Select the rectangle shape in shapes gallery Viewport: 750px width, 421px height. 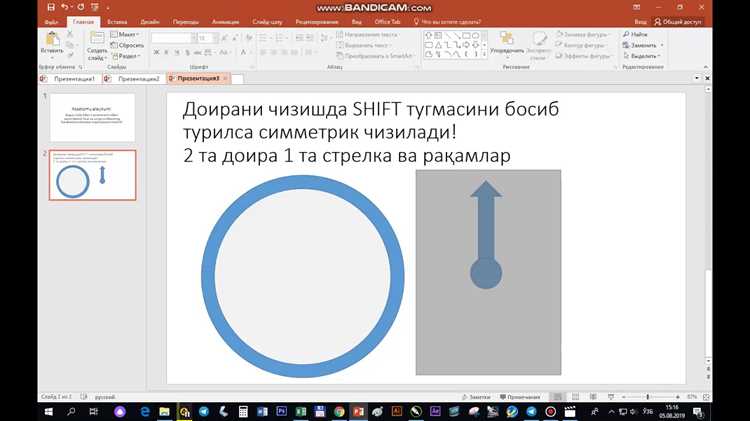tap(466, 35)
